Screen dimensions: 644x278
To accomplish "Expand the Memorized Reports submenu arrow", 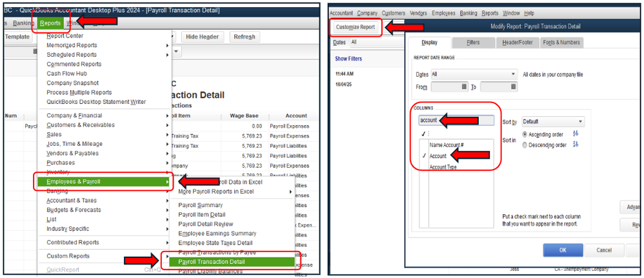I will click(x=167, y=45).
